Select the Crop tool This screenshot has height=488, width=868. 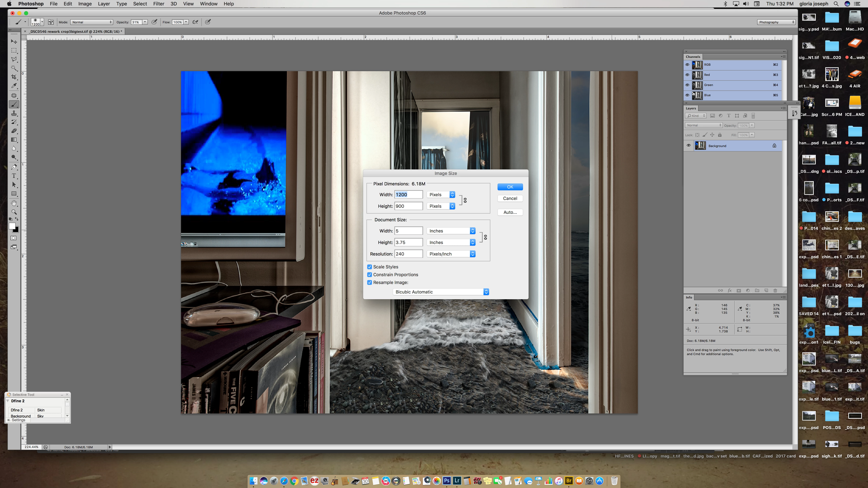click(14, 77)
